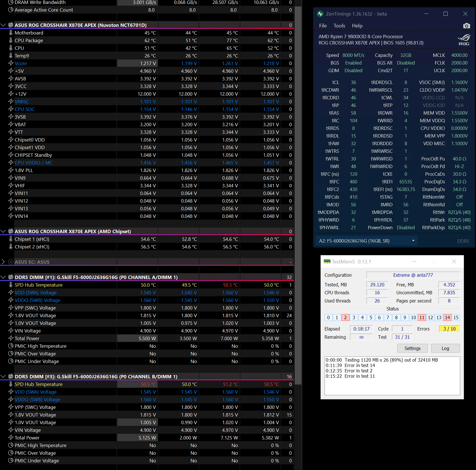Image resolution: width=476 pixels, height=470 pixels.
Task: Click test status box 15 in TestMem5
Action: click(456, 317)
